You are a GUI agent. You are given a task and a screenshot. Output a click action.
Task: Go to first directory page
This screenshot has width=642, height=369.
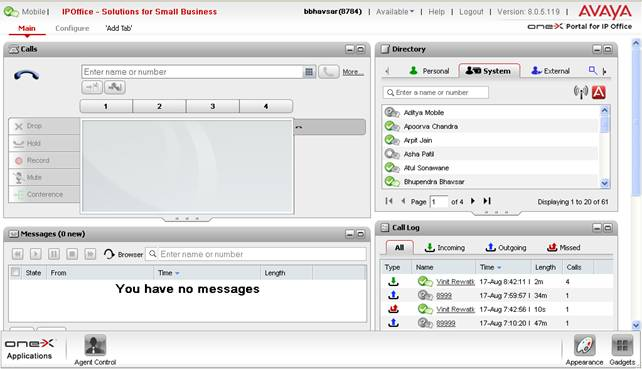click(389, 201)
